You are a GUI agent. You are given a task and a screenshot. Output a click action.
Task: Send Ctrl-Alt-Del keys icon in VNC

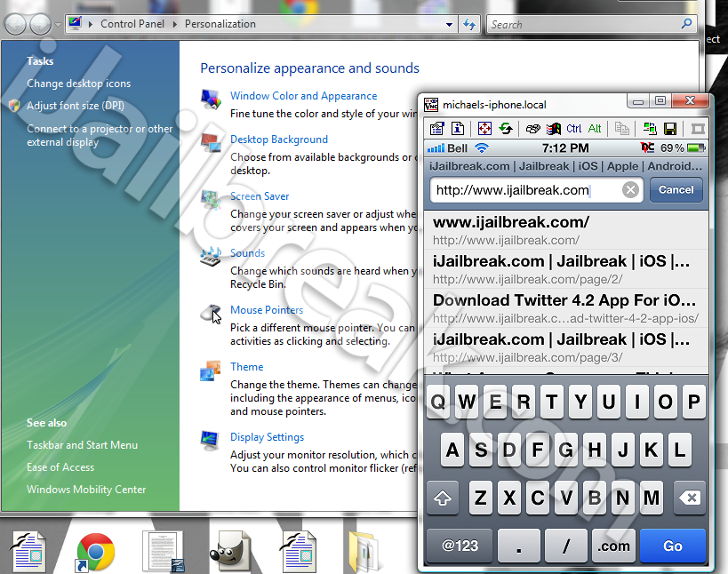click(x=532, y=129)
